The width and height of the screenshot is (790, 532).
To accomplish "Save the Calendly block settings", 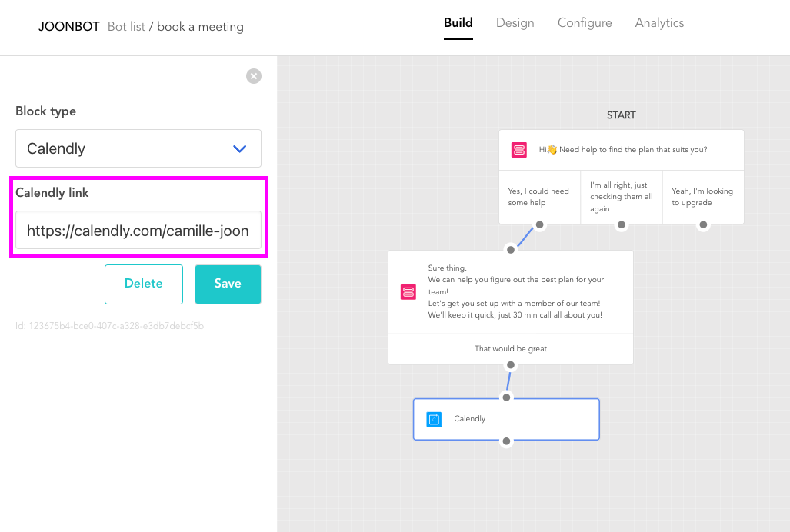I will [228, 284].
